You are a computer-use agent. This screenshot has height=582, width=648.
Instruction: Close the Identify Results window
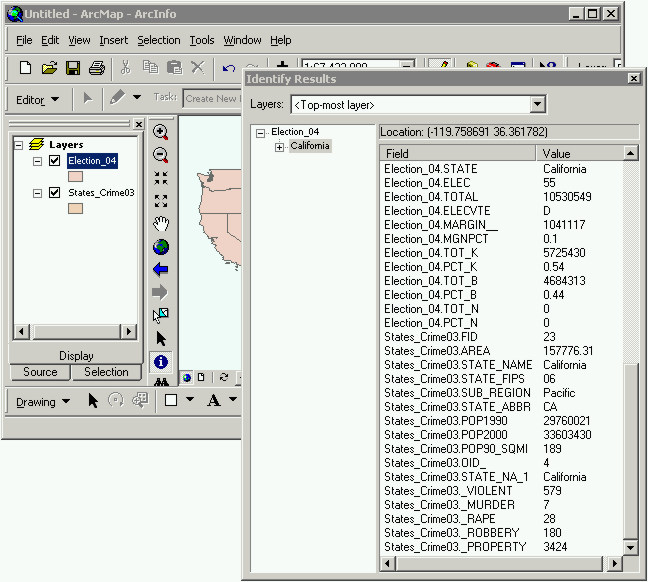(x=634, y=79)
